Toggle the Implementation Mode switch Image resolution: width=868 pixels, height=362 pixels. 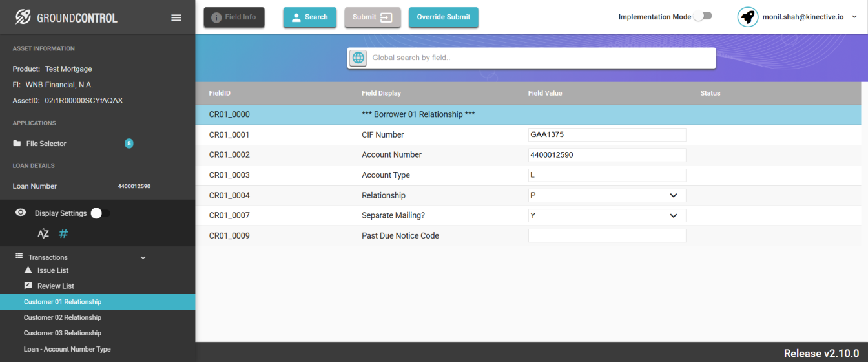[x=703, y=16]
